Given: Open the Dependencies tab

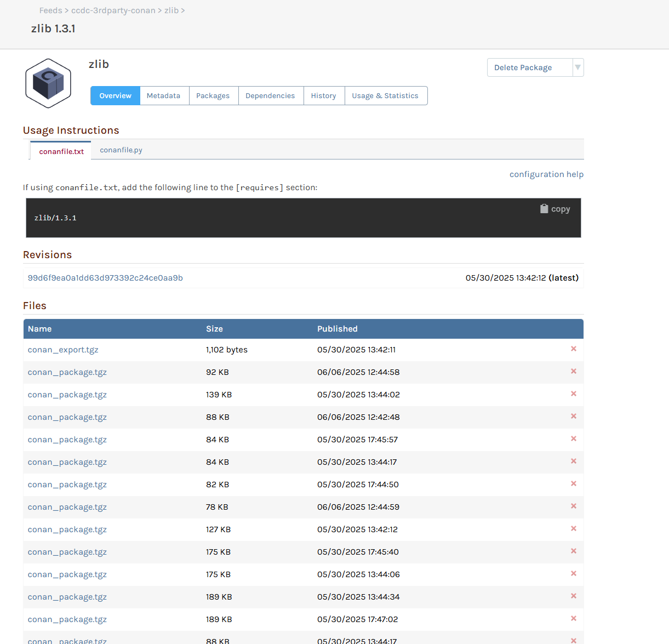Looking at the screenshot, I should pyautogui.click(x=270, y=96).
